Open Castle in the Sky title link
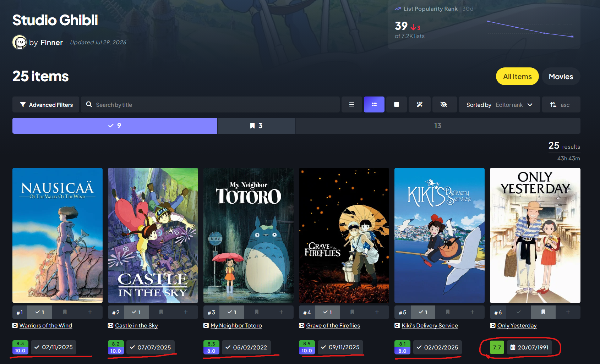The height and width of the screenshot is (364, 600). pyautogui.click(x=136, y=325)
